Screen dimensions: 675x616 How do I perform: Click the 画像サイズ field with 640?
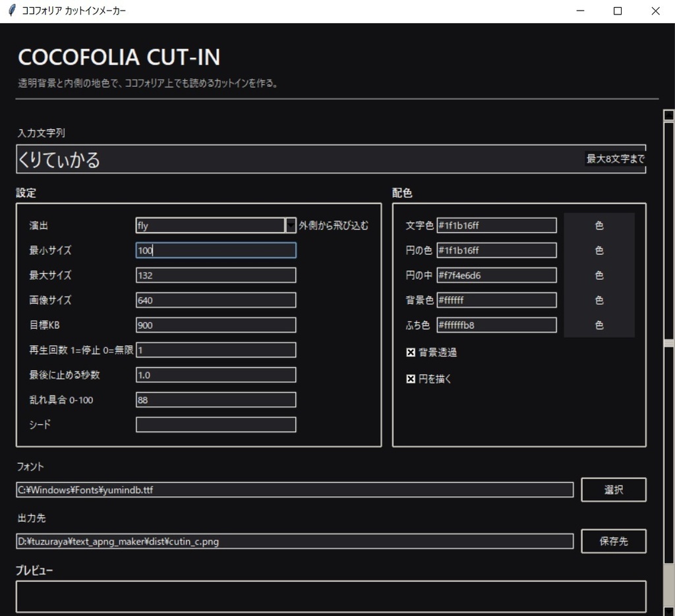coord(216,300)
